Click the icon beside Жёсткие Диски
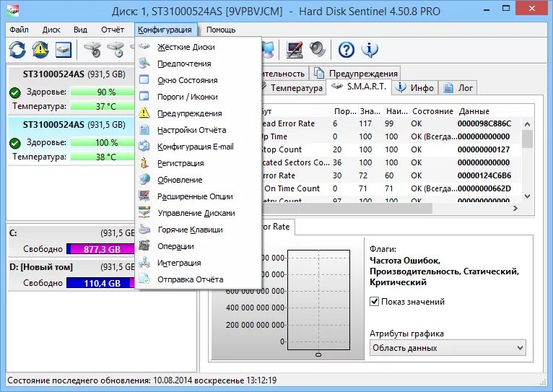 click(x=144, y=47)
